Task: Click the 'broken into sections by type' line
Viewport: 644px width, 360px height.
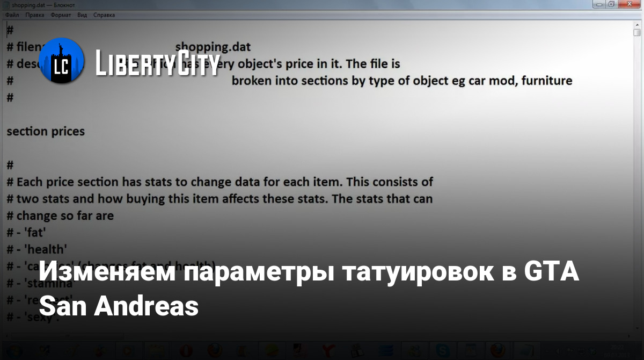Action: (x=402, y=81)
